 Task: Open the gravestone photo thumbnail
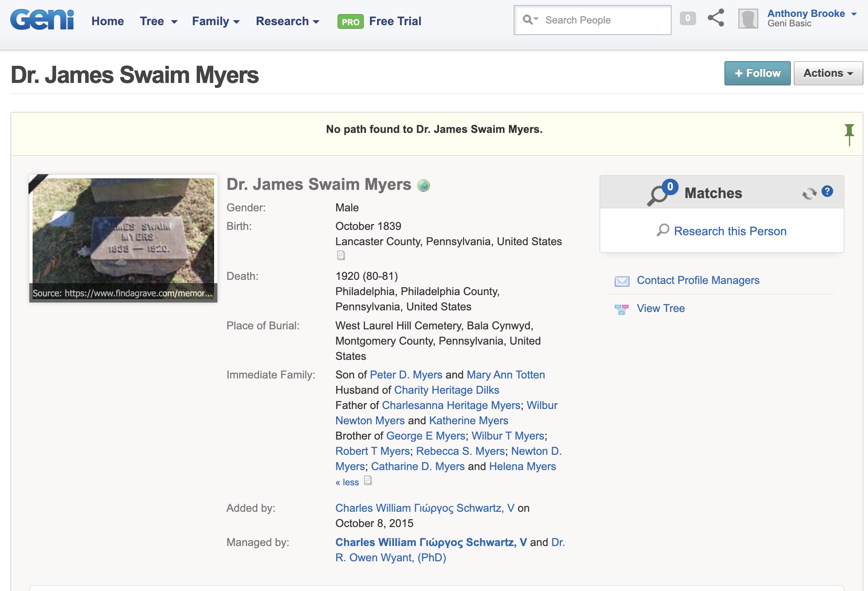click(x=123, y=231)
